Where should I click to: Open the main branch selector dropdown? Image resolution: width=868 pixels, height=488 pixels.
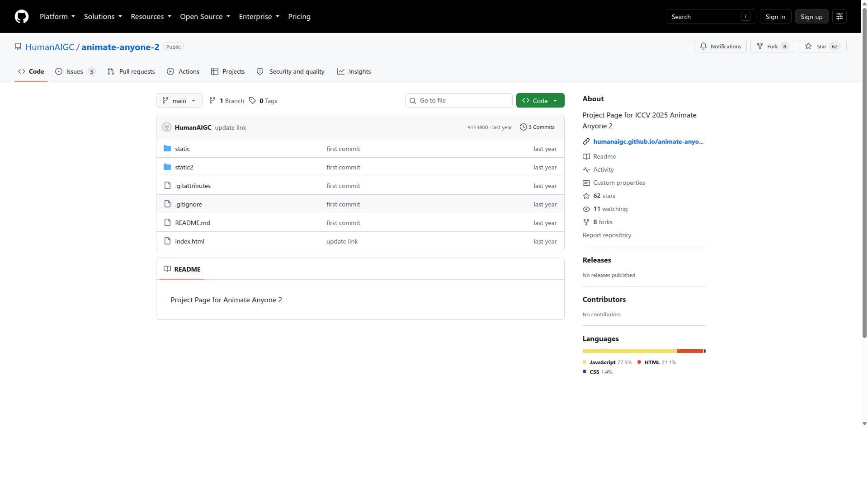(179, 101)
